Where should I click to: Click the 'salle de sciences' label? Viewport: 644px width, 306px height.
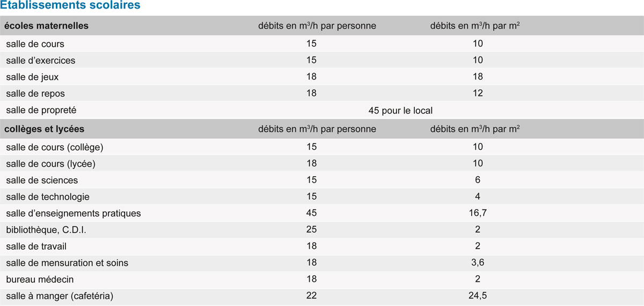point(42,180)
